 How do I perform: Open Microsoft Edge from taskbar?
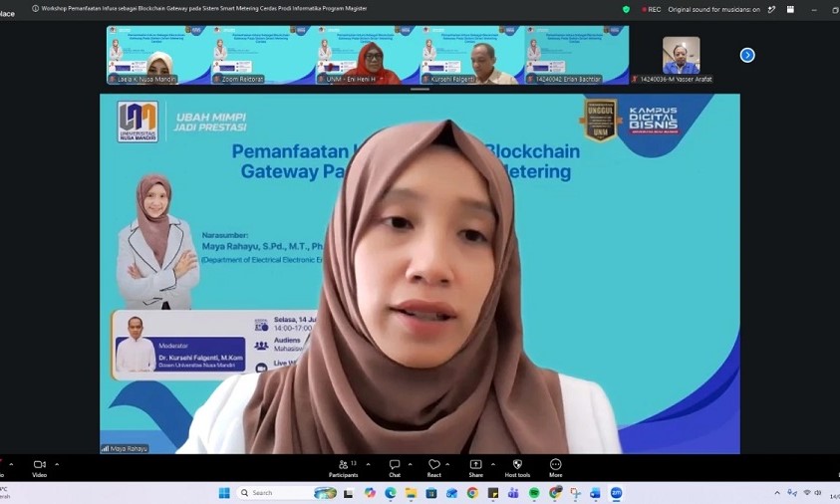coord(390,493)
